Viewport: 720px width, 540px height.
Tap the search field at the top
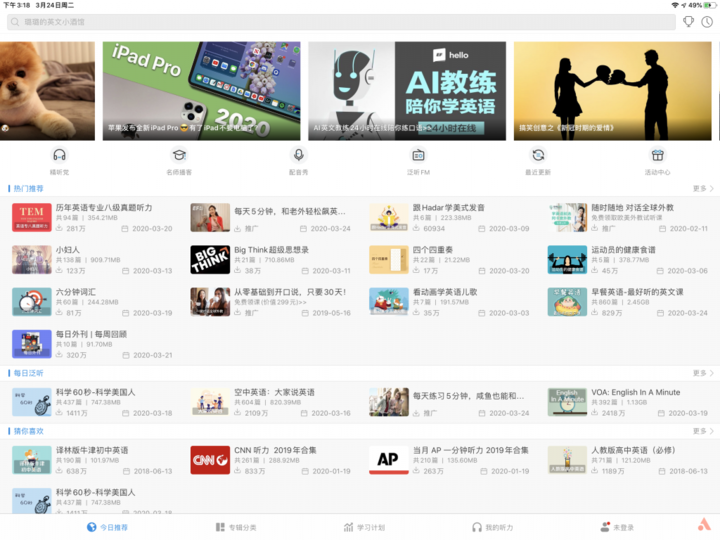coord(341,22)
